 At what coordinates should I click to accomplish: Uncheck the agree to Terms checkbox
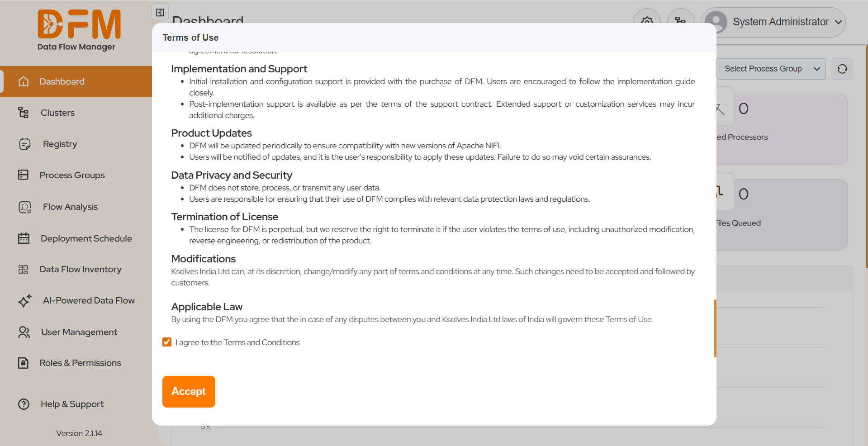point(167,342)
